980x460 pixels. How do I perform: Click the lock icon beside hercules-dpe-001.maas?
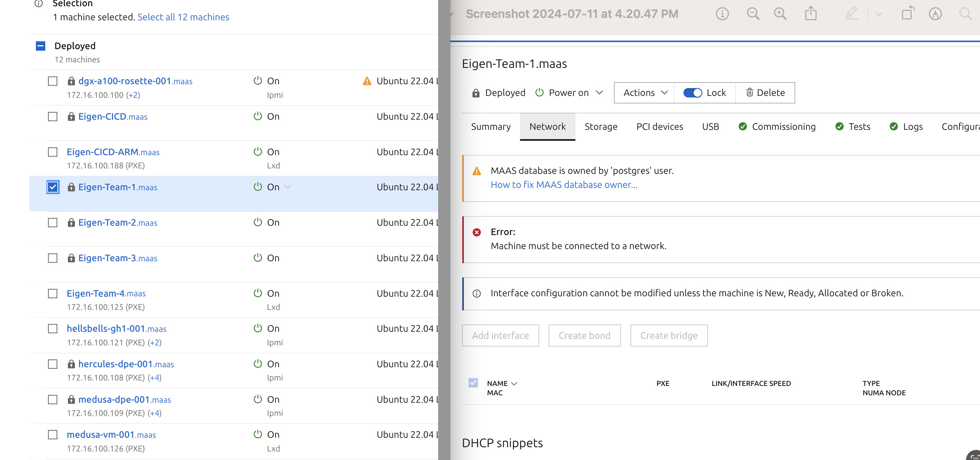(71, 364)
